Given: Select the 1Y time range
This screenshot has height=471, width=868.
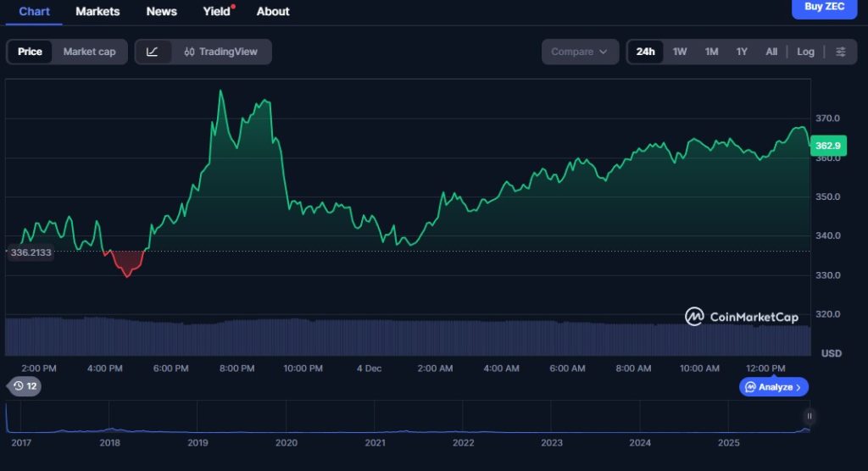Looking at the screenshot, I should tap(742, 52).
